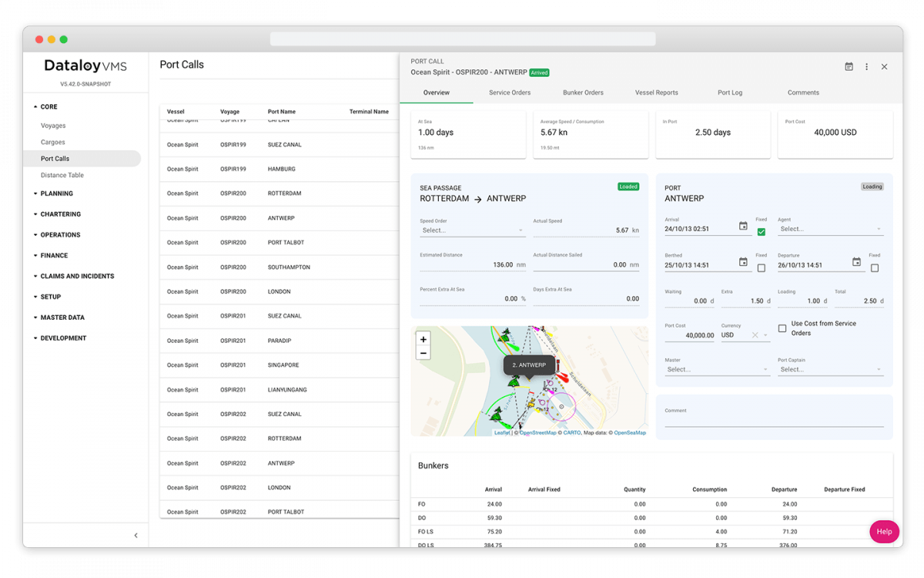
Task: Zoom out on the map with the minus control
Action: click(423, 352)
